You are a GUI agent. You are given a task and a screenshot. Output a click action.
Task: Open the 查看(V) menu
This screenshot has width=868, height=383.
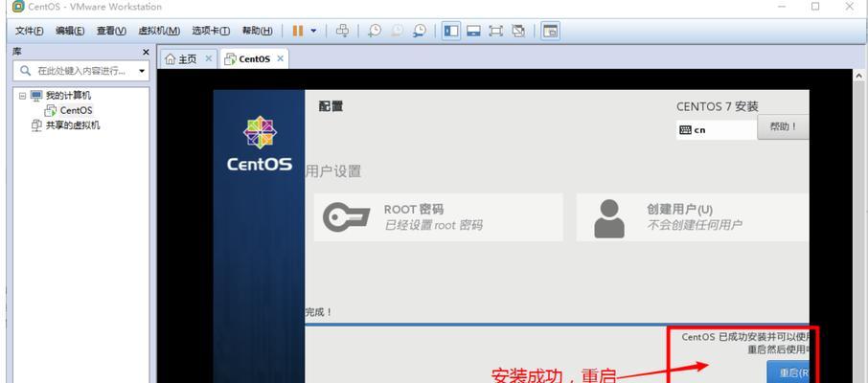click(111, 31)
